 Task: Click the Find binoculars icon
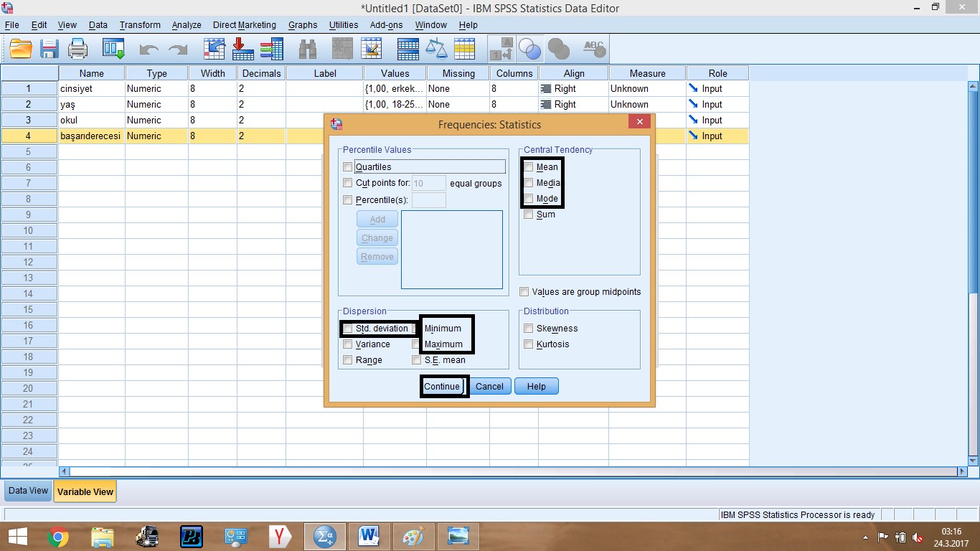[x=308, y=49]
